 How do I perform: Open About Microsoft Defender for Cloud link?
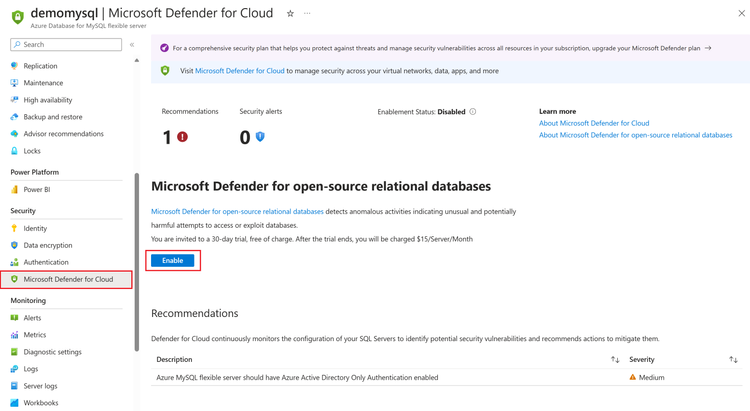594,123
